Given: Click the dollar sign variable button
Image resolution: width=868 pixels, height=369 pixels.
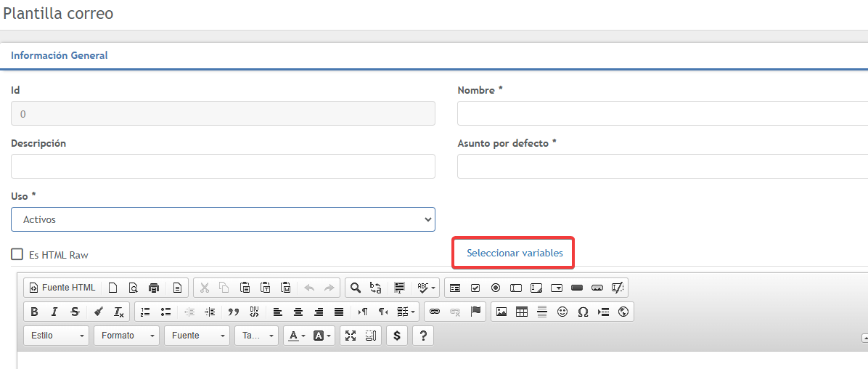Looking at the screenshot, I should coord(397,336).
